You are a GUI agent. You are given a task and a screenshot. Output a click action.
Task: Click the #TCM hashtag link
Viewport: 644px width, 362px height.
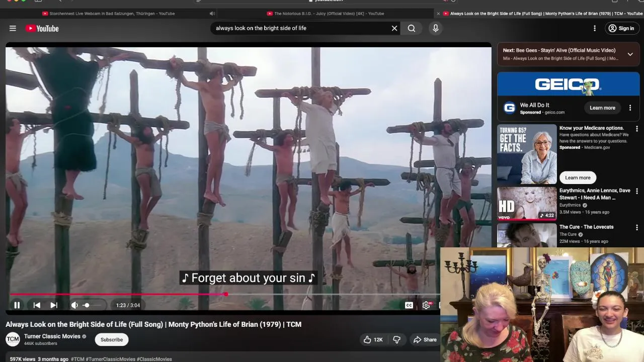(77, 359)
